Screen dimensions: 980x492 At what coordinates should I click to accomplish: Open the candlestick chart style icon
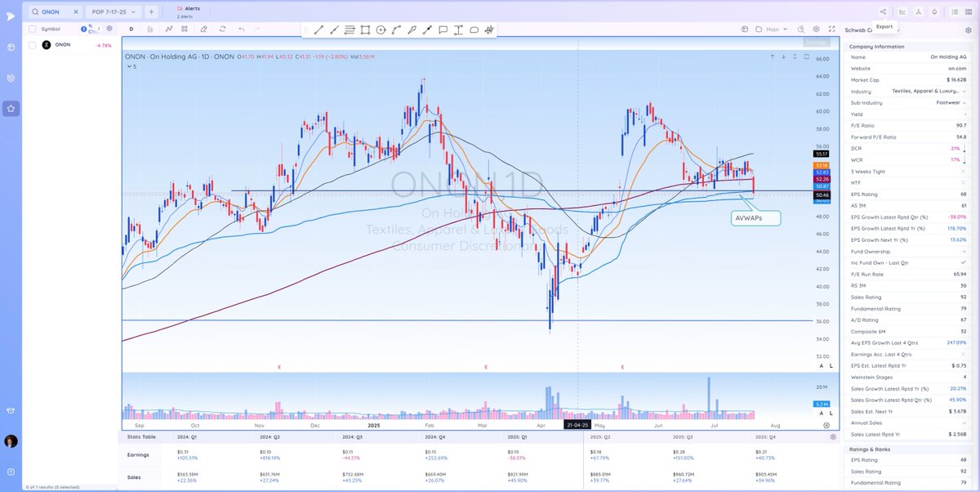point(150,29)
